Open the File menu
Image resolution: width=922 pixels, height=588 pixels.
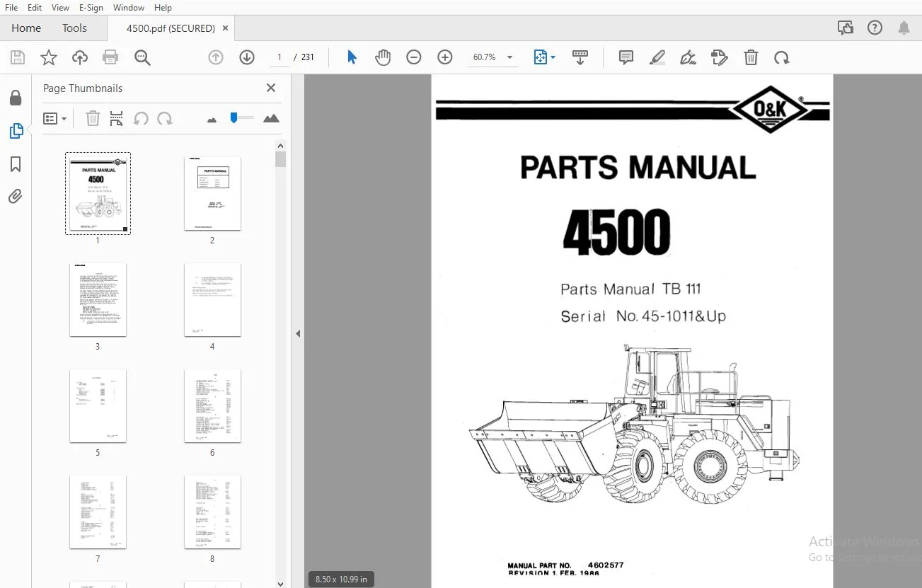11,8
